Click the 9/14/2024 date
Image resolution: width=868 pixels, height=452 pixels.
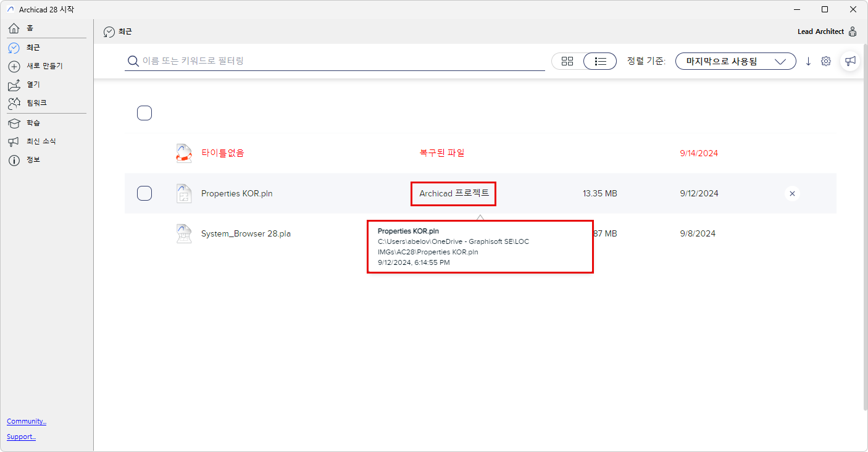point(699,153)
